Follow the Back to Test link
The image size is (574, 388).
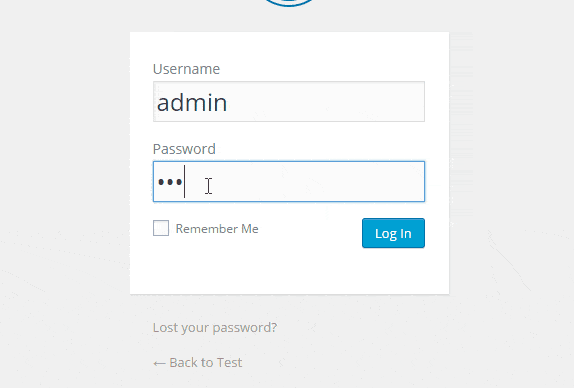click(x=197, y=362)
